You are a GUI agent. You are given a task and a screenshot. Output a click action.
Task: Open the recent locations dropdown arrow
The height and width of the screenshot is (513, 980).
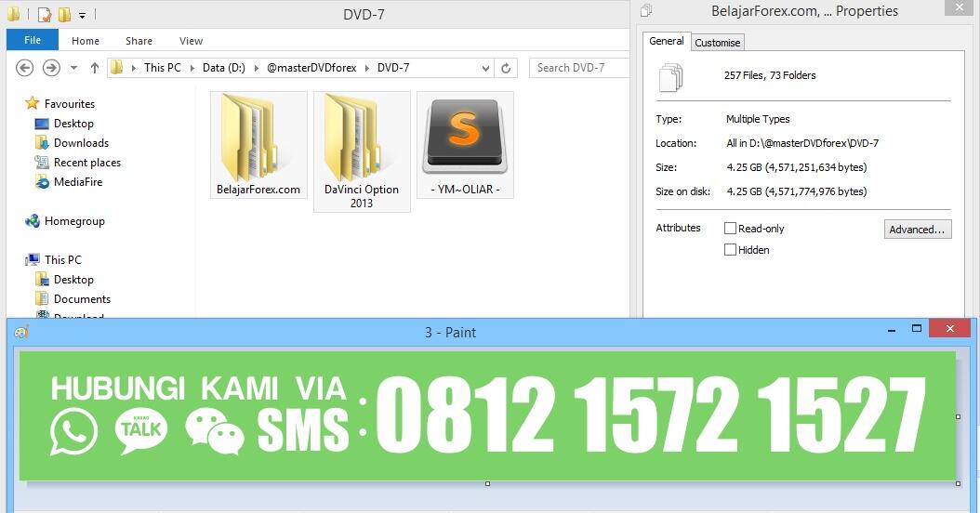[x=73, y=68]
